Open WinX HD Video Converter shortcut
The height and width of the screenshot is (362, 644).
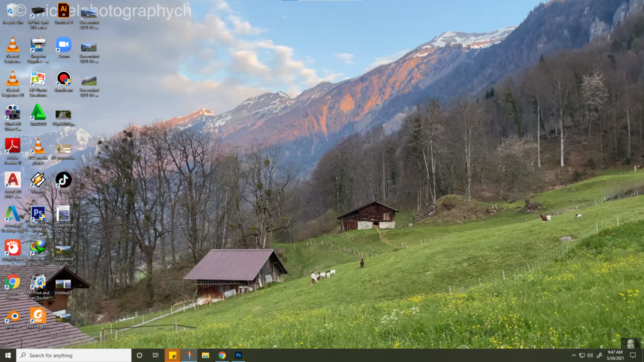[13, 118]
